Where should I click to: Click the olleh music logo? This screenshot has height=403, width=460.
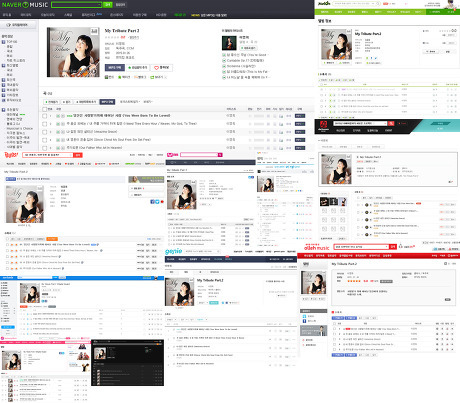coord(316,248)
